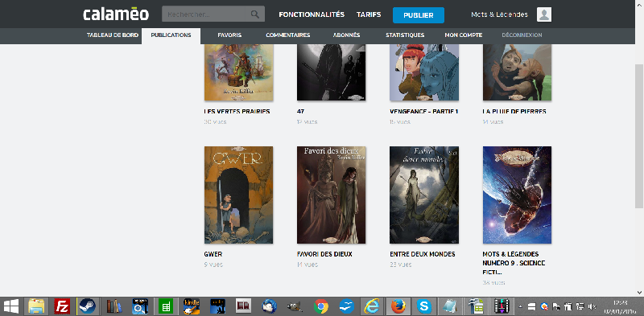Click the Publier button

click(418, 15)
